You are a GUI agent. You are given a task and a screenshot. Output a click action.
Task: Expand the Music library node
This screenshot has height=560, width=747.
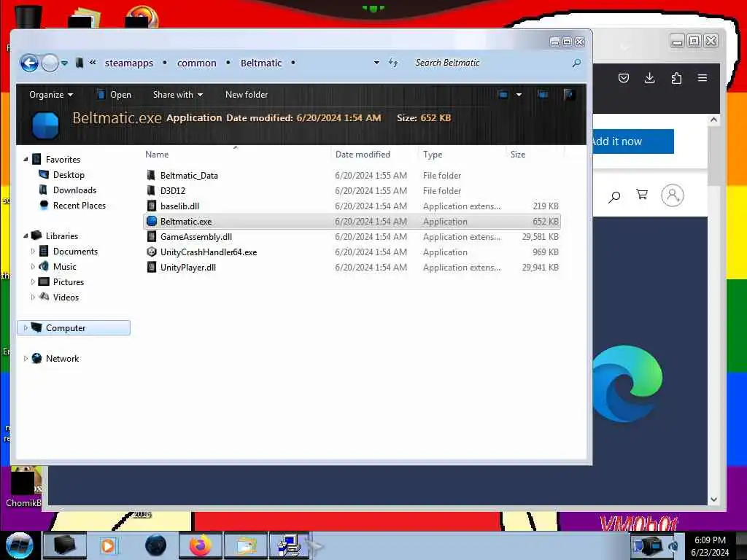(x=33, y=266)
